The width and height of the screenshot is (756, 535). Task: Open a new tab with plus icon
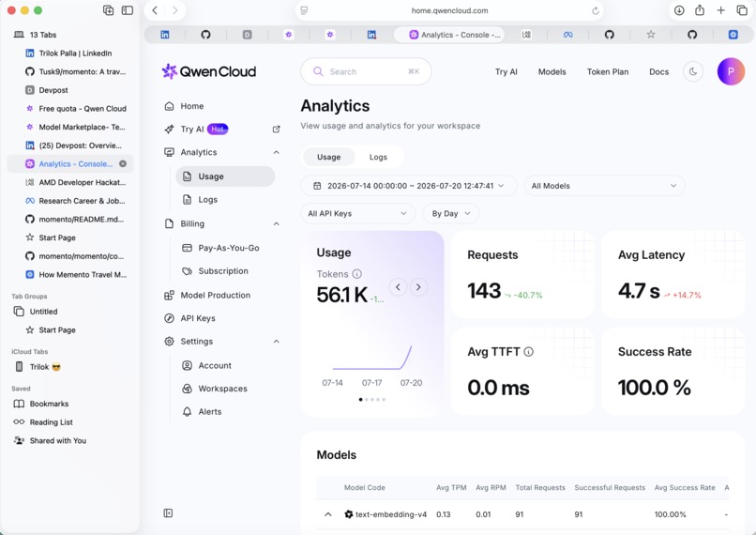tap(720, 10)
